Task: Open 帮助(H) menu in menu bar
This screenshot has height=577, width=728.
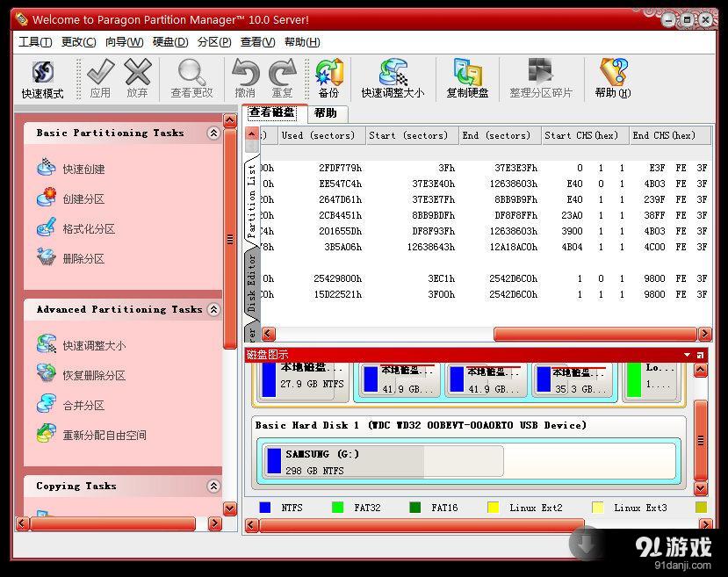Action: (x=302, y=42)
